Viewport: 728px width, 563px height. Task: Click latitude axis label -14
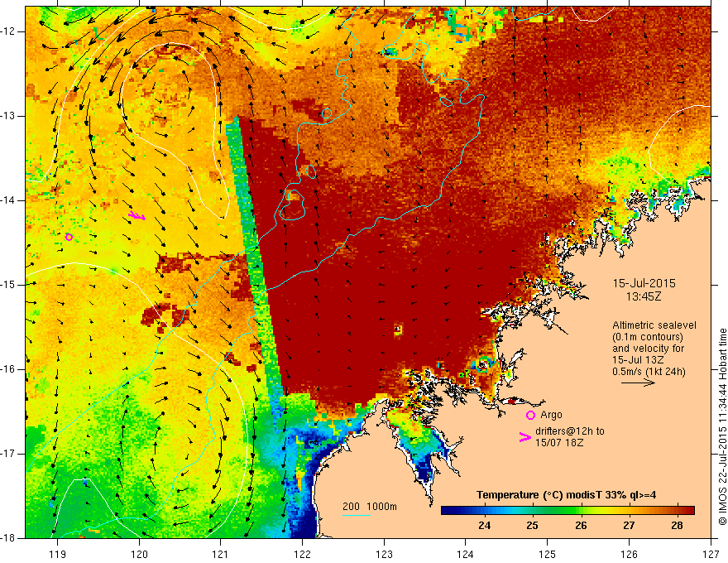tap(9, 200)
